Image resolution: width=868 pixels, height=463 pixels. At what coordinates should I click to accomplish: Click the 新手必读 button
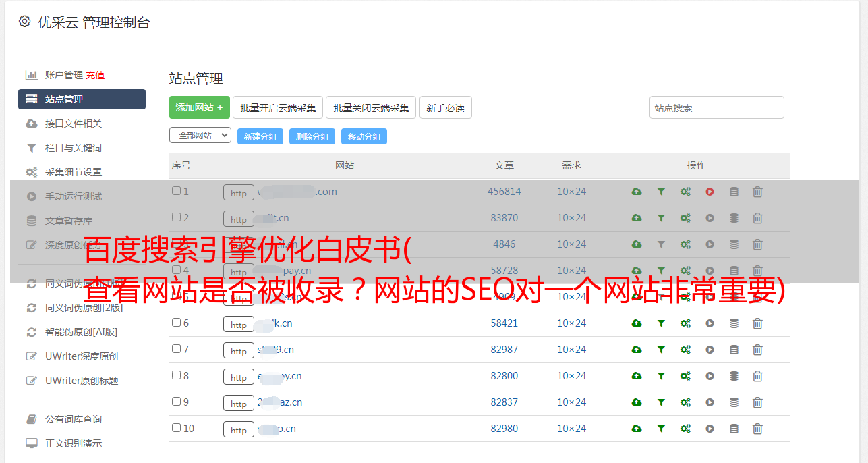coord(446,107)
